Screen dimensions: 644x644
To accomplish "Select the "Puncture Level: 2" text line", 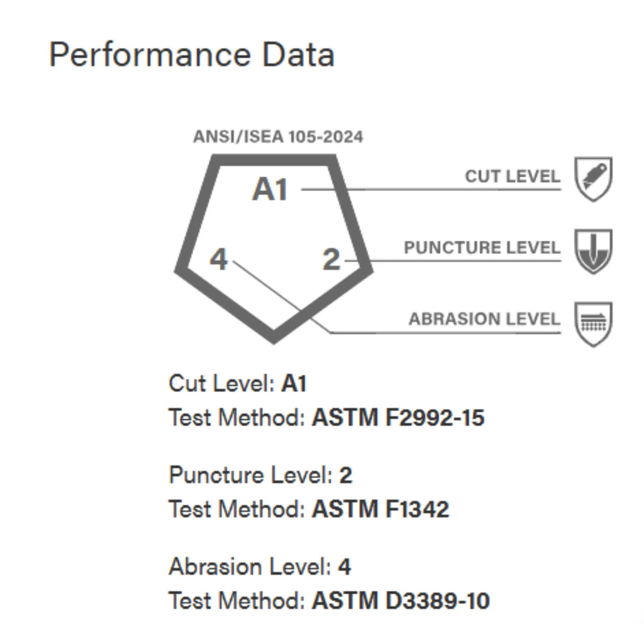I will [260, 475].
